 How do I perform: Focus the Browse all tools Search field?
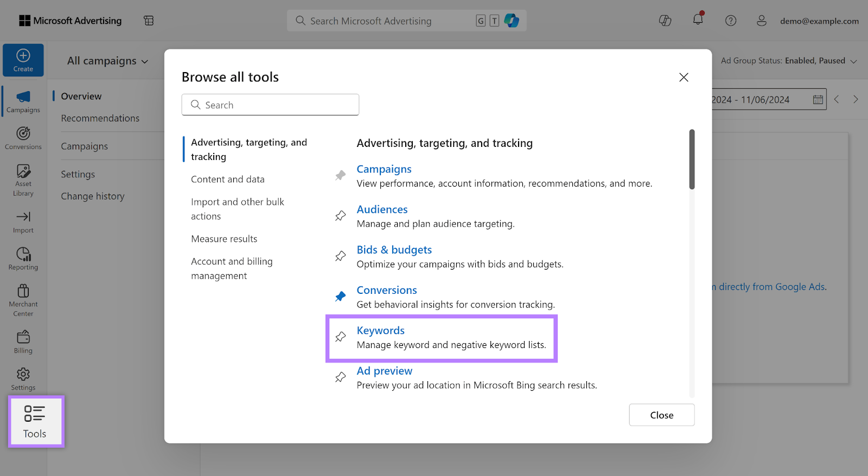click(270, 105)
